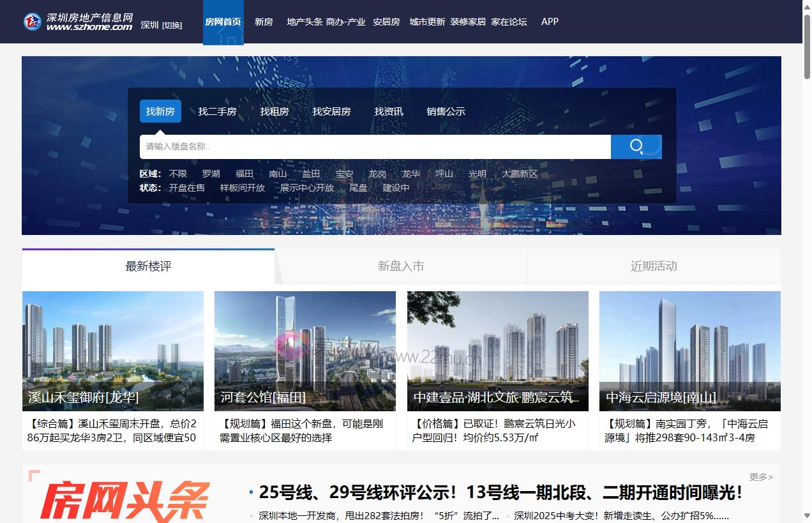Image resolution: width=812 pixels, height=523 pixels.
Task: Enable the 样板间开放 status filter
Action: (x=242, y=188)
